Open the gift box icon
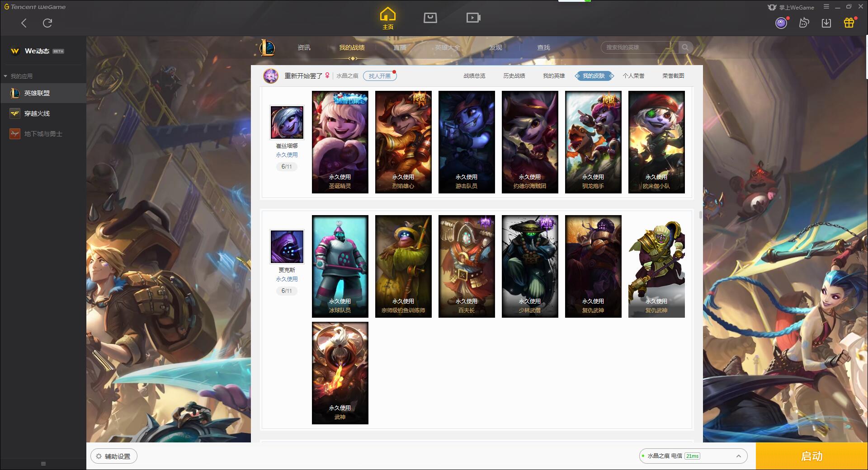 (x=849, y=23)
